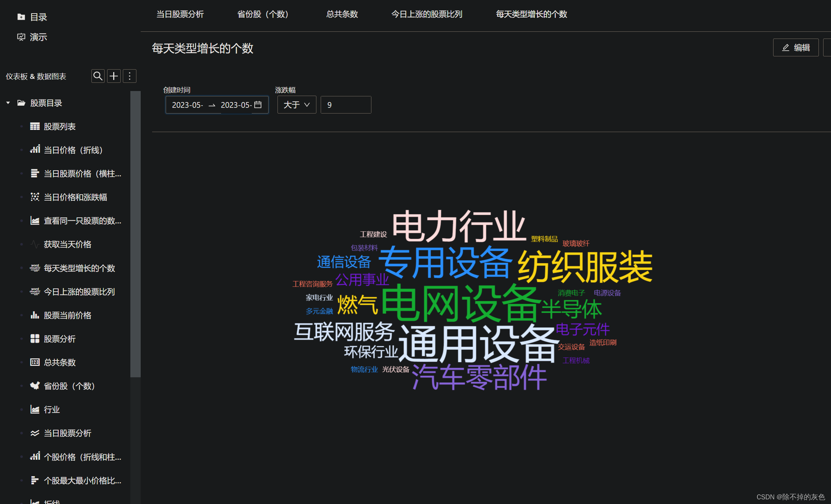Select 股票分析 in the sidebar tree
The width and height of the screenshot is (831, 504).
tap(59, 339)
